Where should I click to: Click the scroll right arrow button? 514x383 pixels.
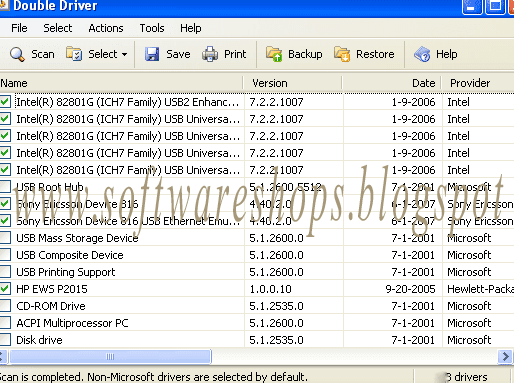pos(505,357)
